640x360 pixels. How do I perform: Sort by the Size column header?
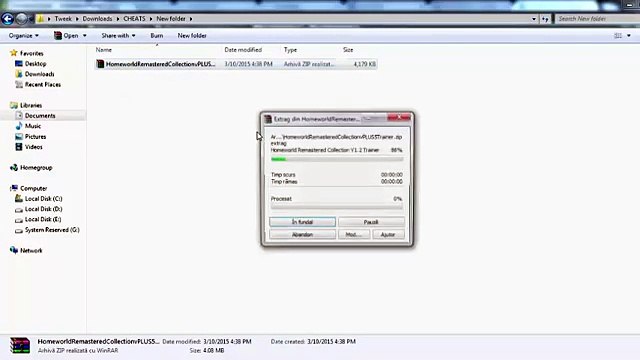348,50
